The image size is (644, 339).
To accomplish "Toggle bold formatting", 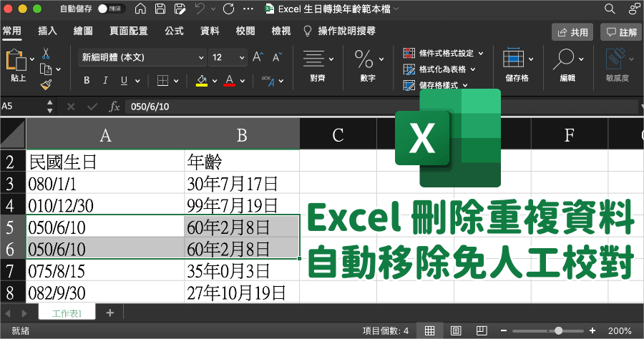I will point(87,80).
